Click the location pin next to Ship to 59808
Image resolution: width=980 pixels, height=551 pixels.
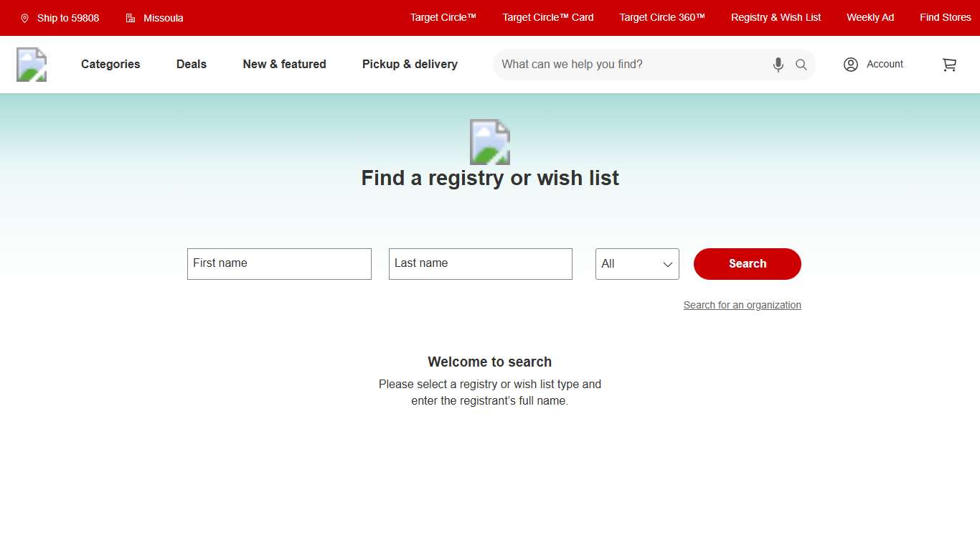(24, 17)
